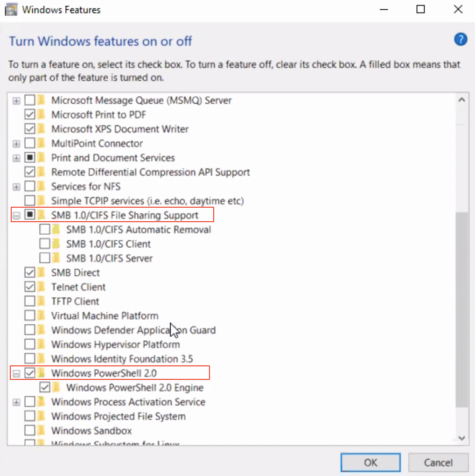Click the Windows Features title bar icon
Viewport: 475px width, 476px height.
(11, 9)
